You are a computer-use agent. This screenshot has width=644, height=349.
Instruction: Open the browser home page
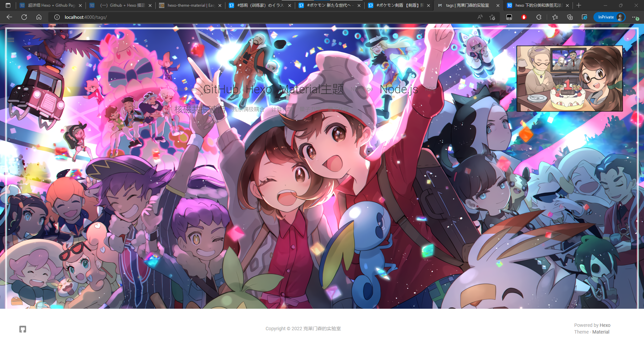39,17
